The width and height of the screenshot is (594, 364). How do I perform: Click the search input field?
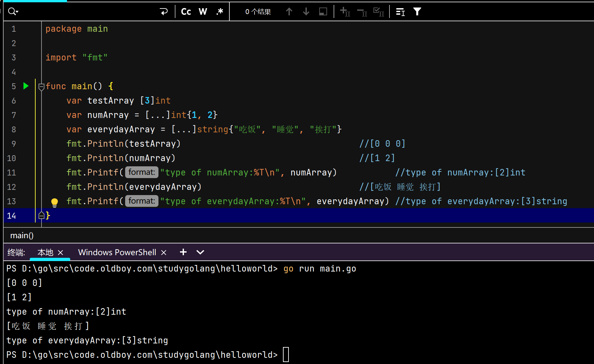[88, 12]
